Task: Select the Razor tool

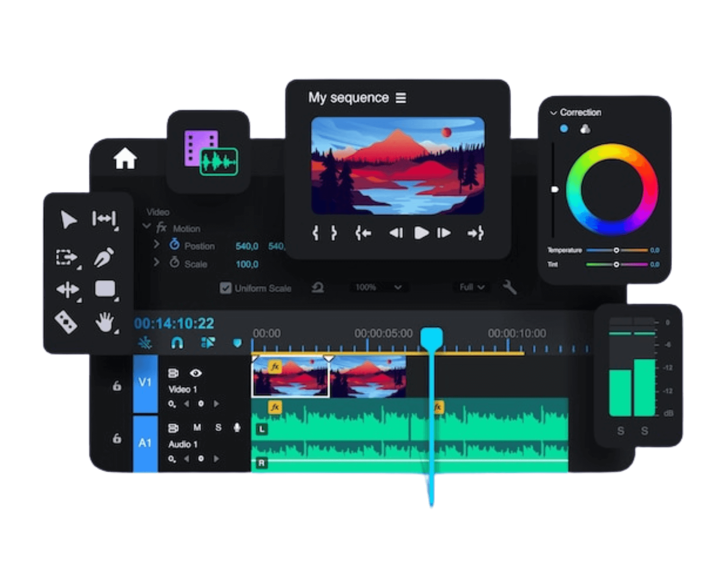Action: pyautogui.click(x=66, y=322)
